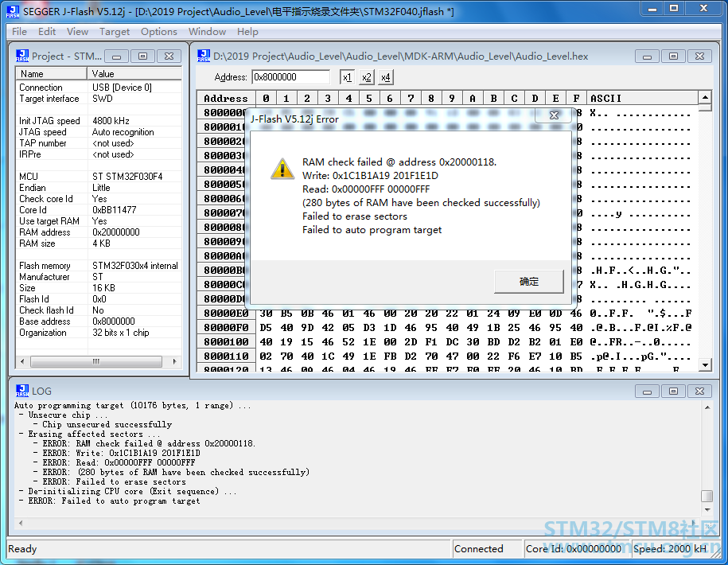Open the File menu
Image resolution: width=728 pixels, height=565 pixels.
click(x=19, y=32)
